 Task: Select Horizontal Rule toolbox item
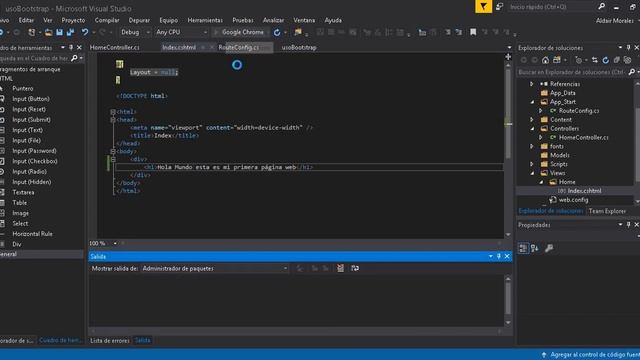click(32, 234)
